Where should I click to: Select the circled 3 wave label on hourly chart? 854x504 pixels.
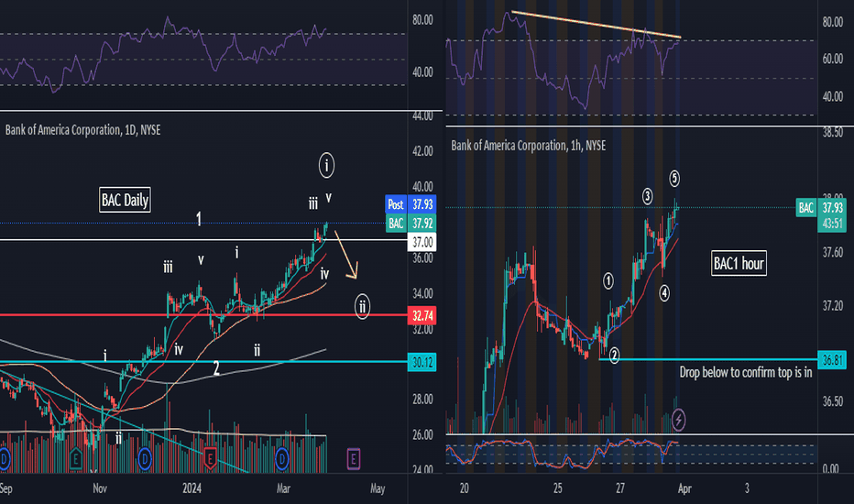click(x=647, y=196)
